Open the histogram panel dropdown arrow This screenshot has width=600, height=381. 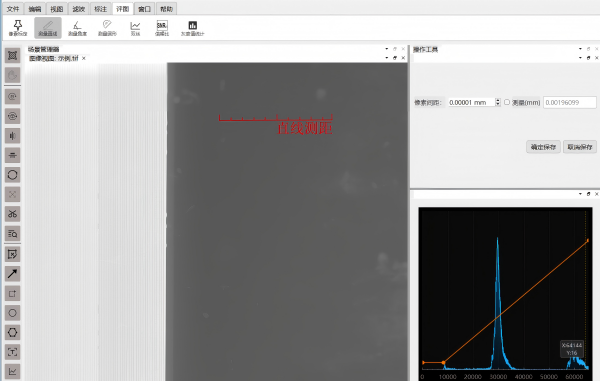click(580, 194)
